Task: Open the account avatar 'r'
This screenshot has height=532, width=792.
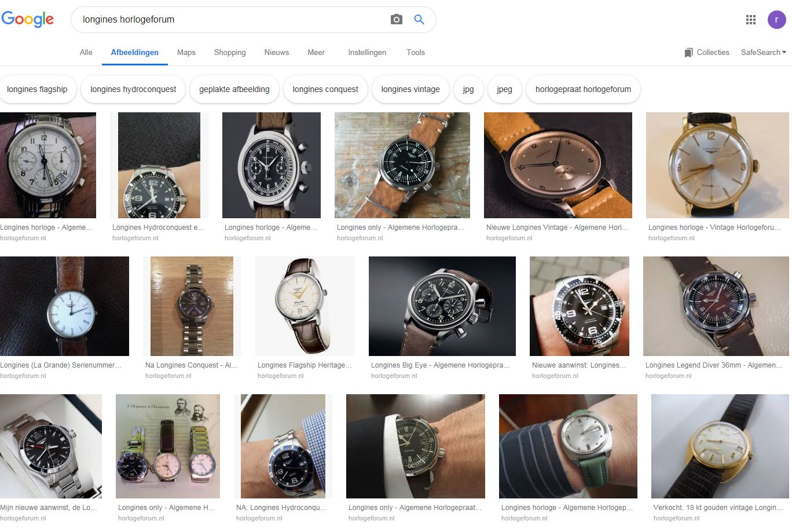Action: coord(777,20)
